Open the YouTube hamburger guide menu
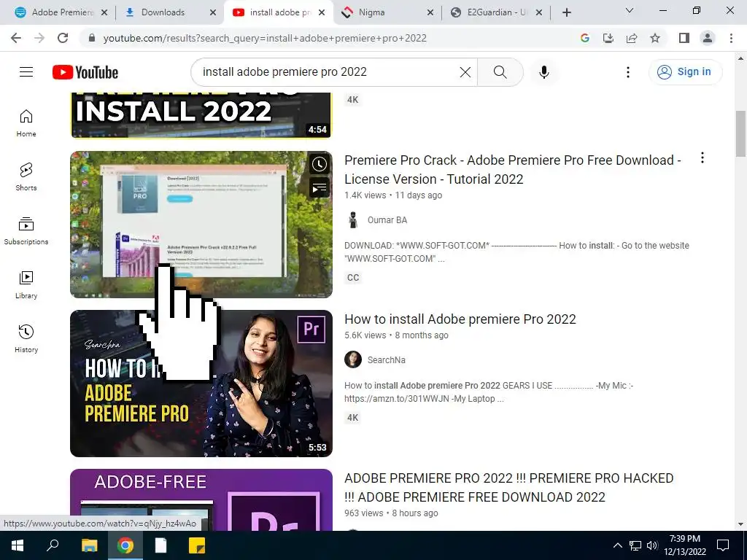The image size is (747, 560). [26, 72]
